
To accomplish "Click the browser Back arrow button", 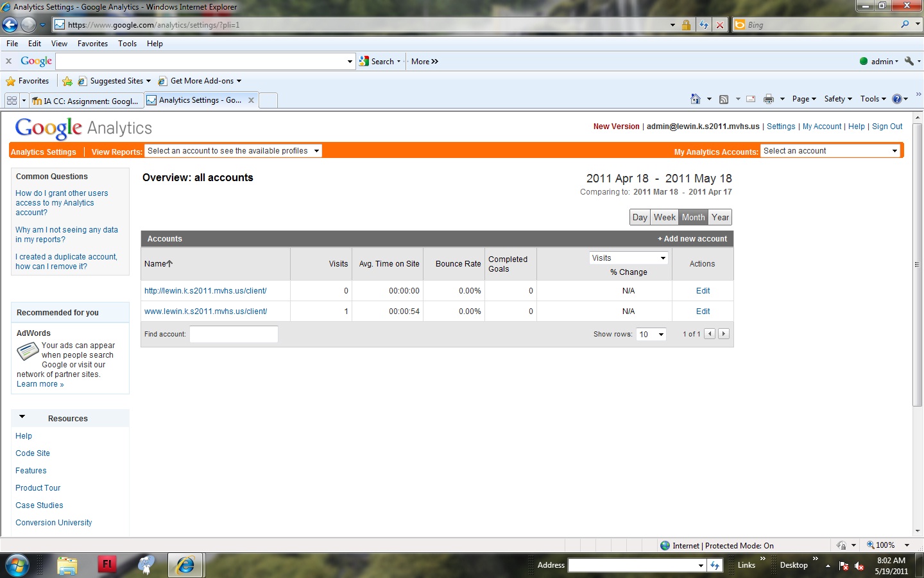I will pos(10,25).
